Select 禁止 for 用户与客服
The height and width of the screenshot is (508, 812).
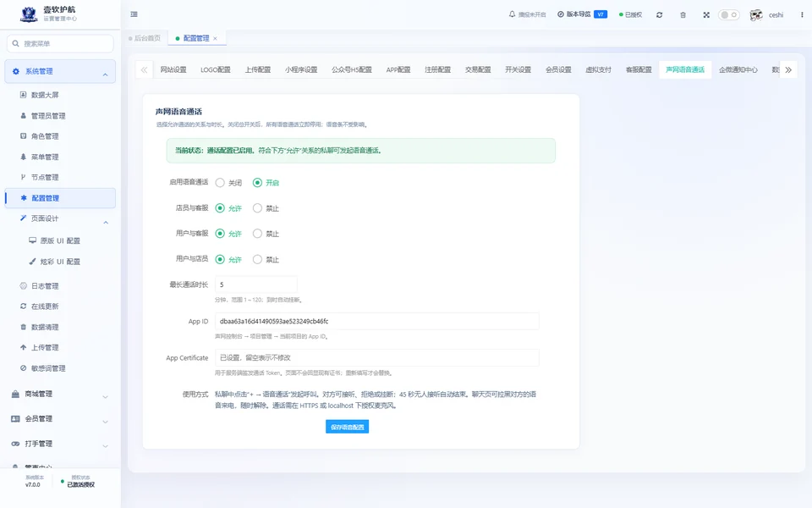[257, 234]
